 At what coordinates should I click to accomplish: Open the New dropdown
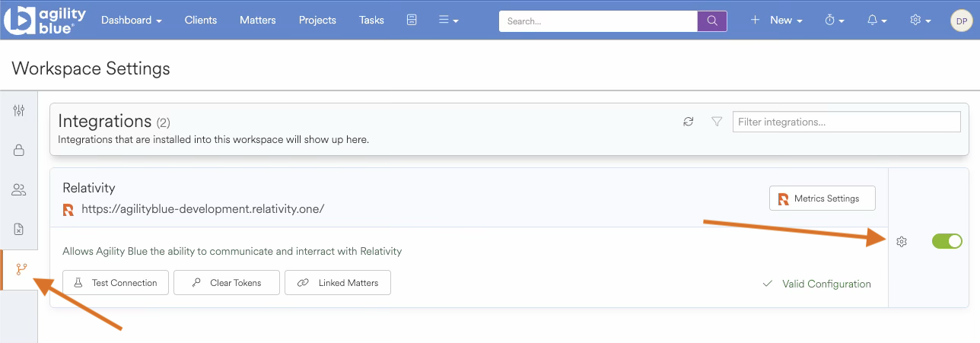pyautogui.click(x=777, y=21)
